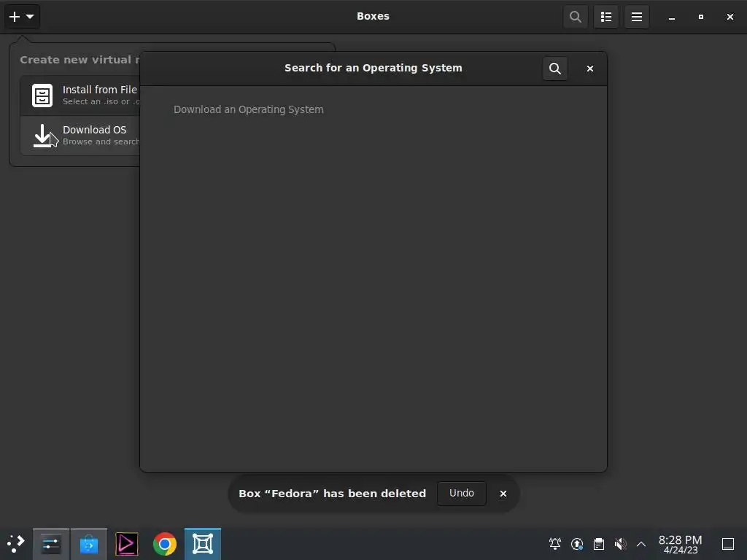The height and width of the screenshot is (560, 747).
Task: Launch Discover software store from taskbar
Action: point(88,544)
